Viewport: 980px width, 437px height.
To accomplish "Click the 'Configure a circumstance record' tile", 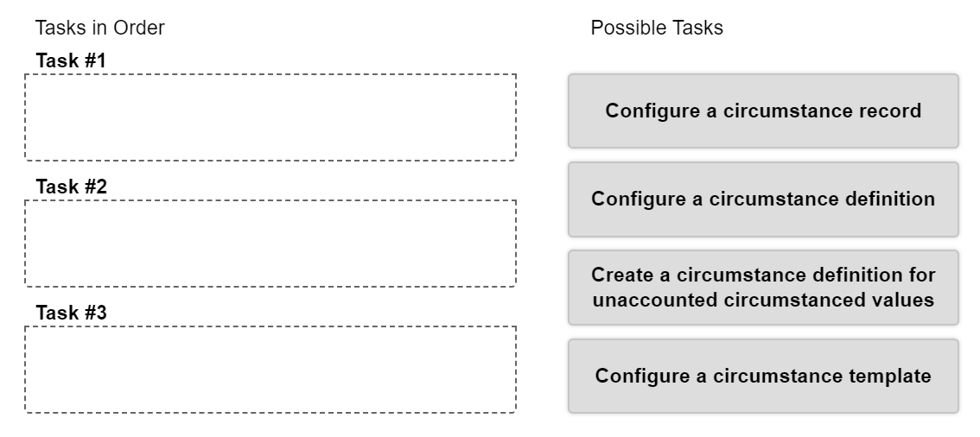I will (x=763, y=111).
